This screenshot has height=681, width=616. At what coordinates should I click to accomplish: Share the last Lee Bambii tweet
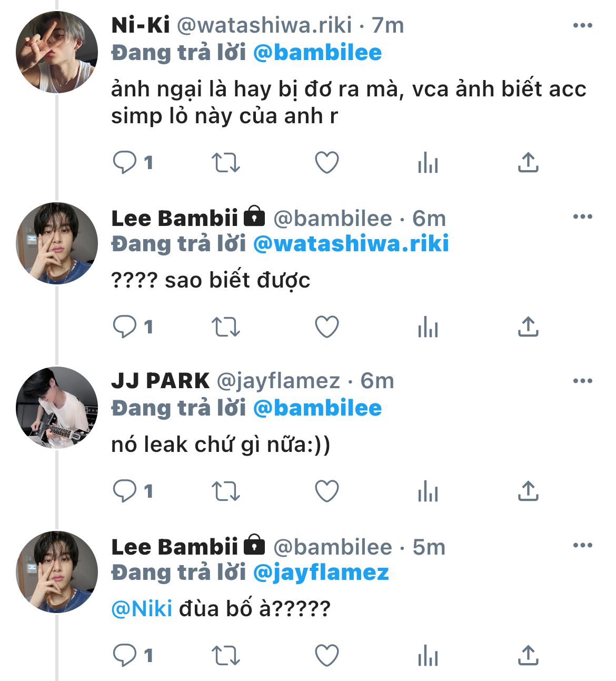pyautogui.click(x=528, y=656)
